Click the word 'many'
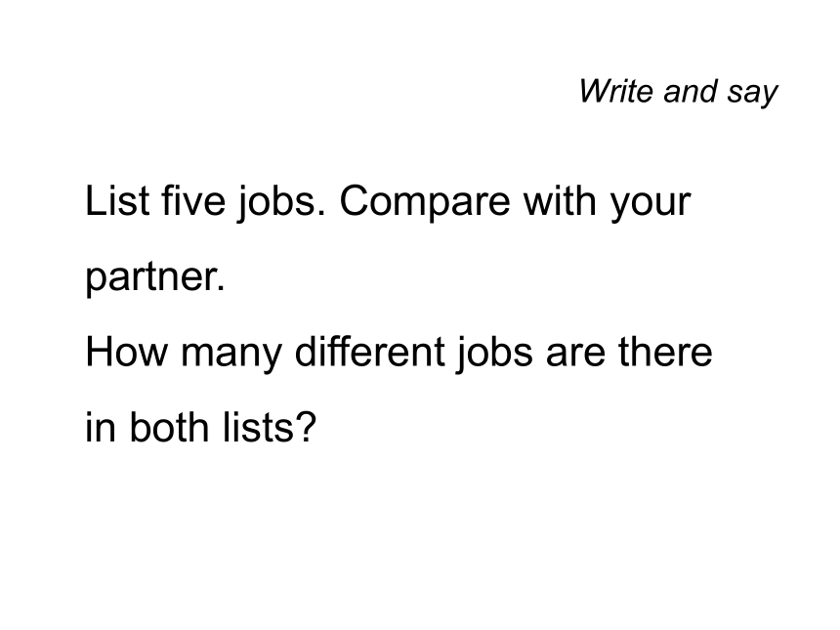This screenshot has width=840, height=630. click(x=231, y=357)
